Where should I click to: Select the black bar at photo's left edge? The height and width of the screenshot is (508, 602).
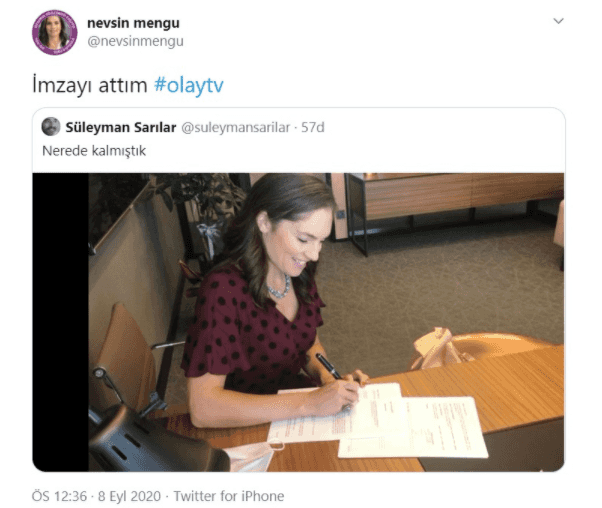[x=61, y=322]
